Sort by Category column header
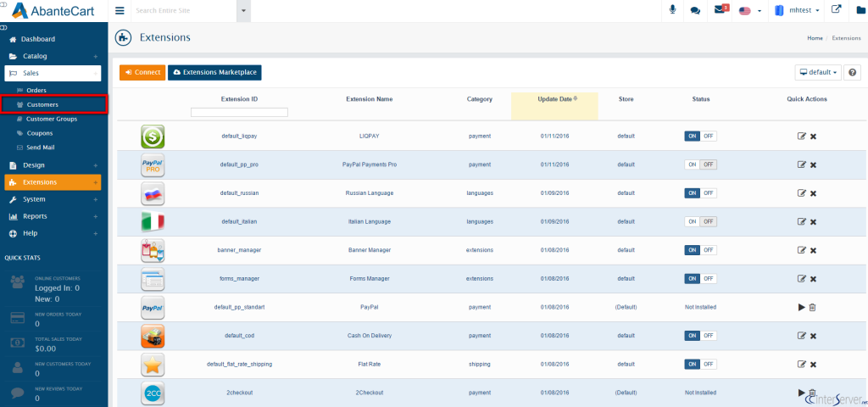The height and width of the screenshot is (407, 868). (x=480, y=99)
